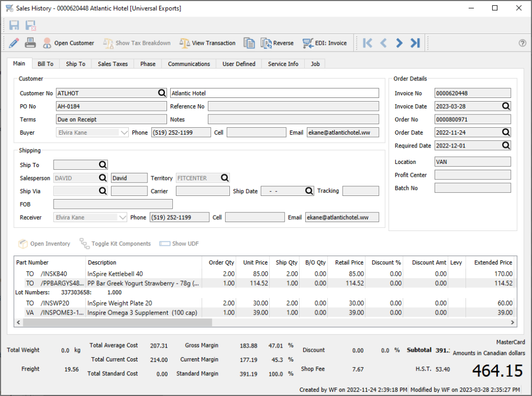Switch to the Bill To tab
Image resolution: width=532 pixels, height=396 pixels.
coord(45,63)
